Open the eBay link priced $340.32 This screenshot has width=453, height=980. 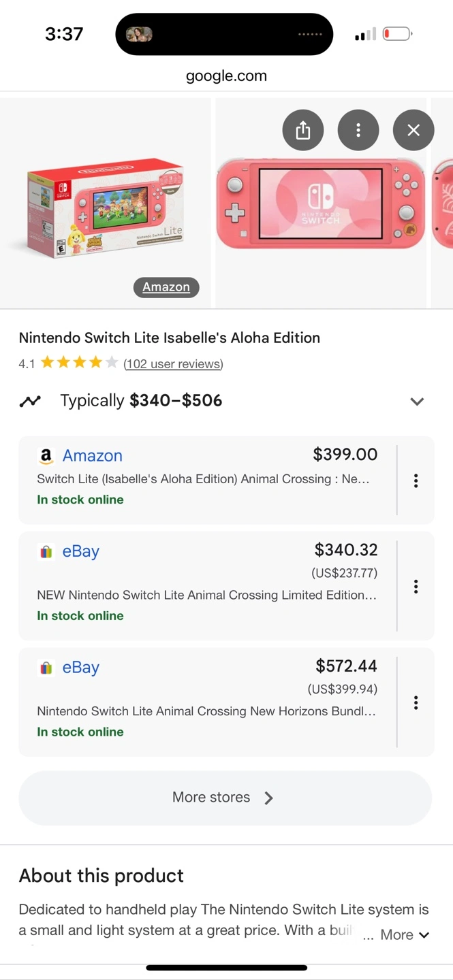pyautogui.click(x=81, y=551)
